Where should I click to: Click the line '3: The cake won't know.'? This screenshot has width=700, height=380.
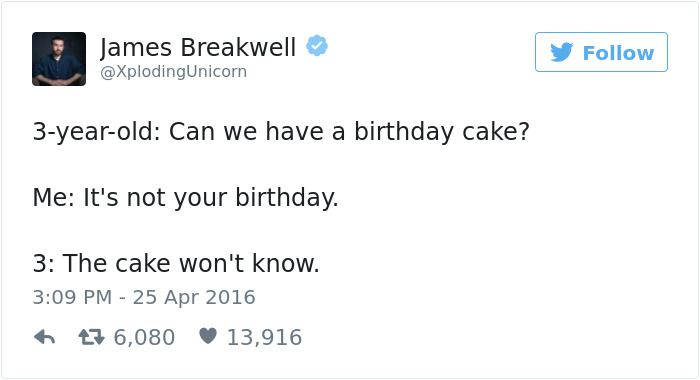[176, 263]
